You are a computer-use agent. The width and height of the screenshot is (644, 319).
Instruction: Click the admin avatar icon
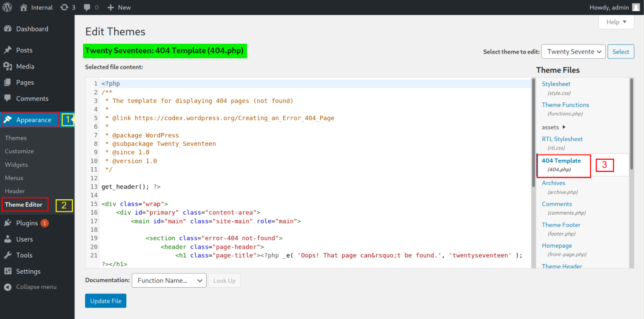point(636,7)
